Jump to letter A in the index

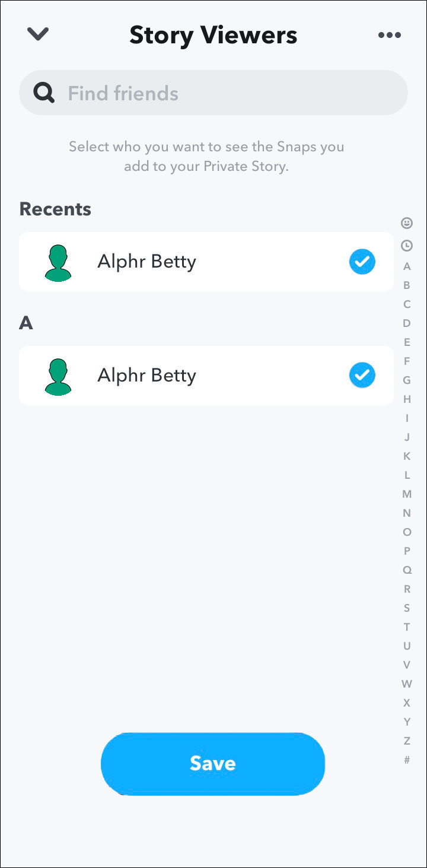point(407,266)
